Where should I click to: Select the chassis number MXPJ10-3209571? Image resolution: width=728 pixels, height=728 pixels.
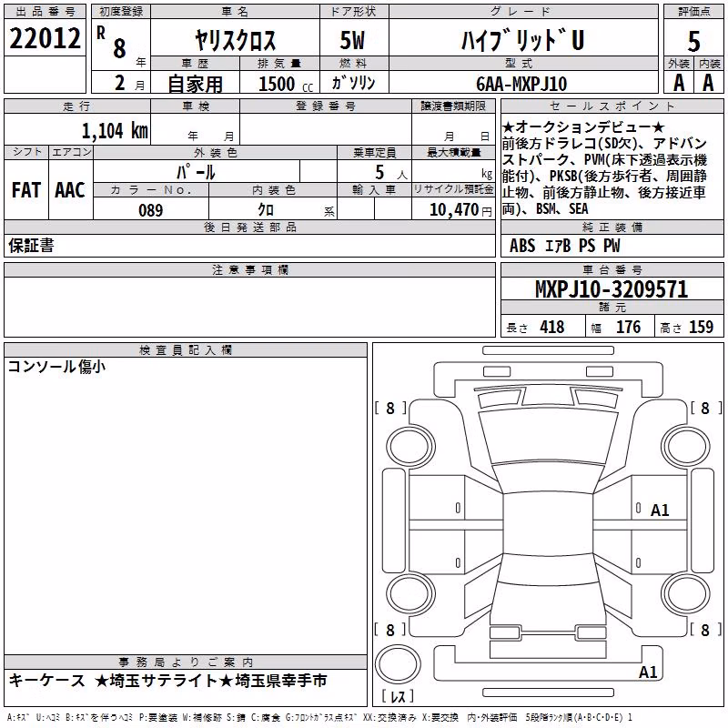pyautogui.click(x=612, y=289)
